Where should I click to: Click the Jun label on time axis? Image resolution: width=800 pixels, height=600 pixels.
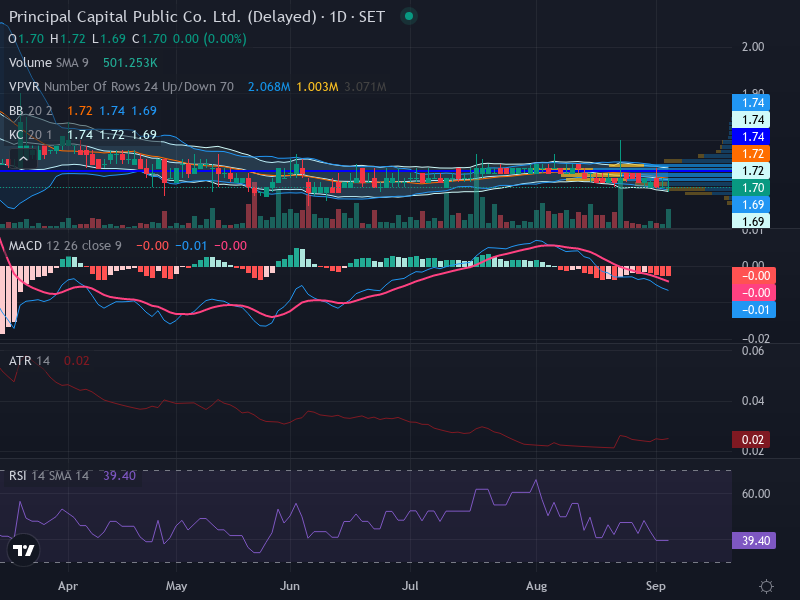pos(290,586)
